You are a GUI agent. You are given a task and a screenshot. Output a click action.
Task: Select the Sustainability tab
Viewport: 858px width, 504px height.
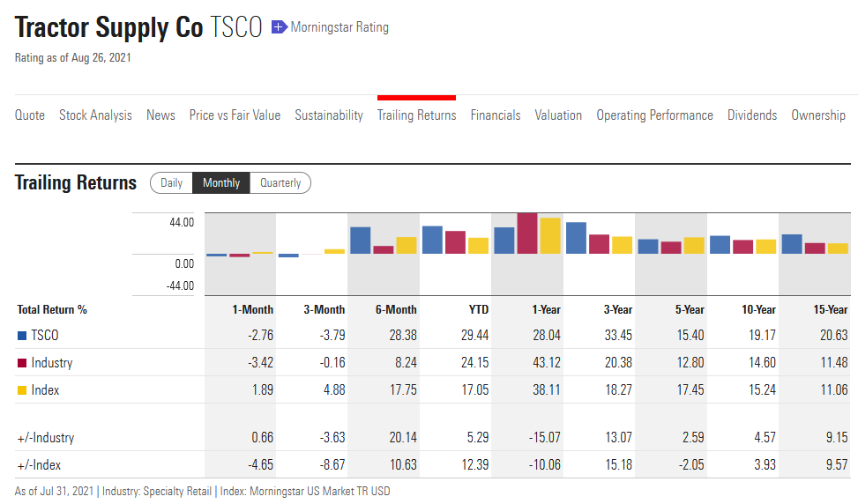pyautogui.click(x=329, y=115)
